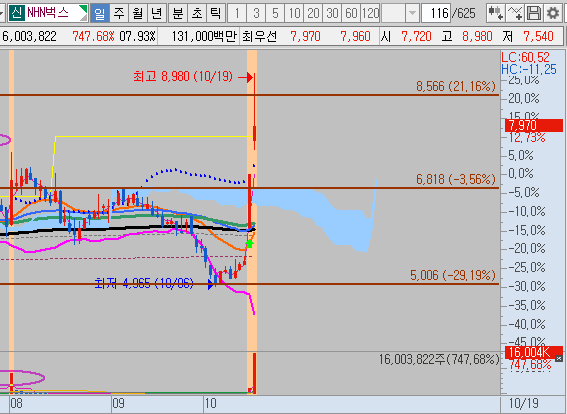The image size is (567, 414).
Task: Switch to minute 분 chart tab
Action: pos(178,13)
